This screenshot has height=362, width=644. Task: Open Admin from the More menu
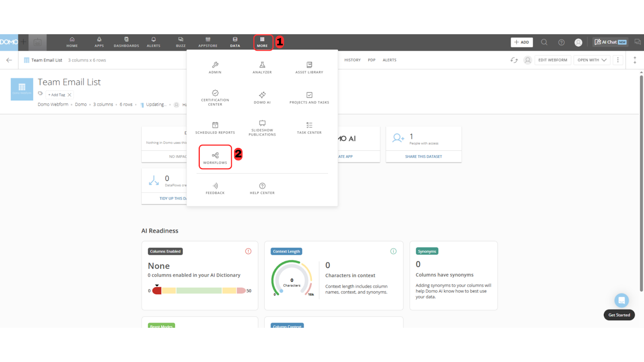215,68
